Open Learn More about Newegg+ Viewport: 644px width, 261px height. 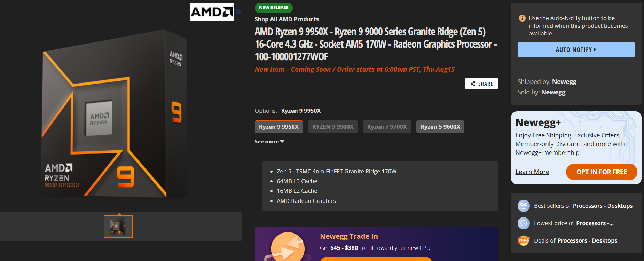532,172
